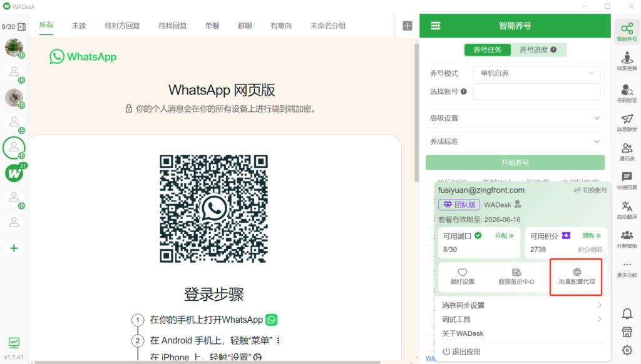Select the 养号任务 toggle tab
This screenshot has width=641, height=364.
[487, 50]
